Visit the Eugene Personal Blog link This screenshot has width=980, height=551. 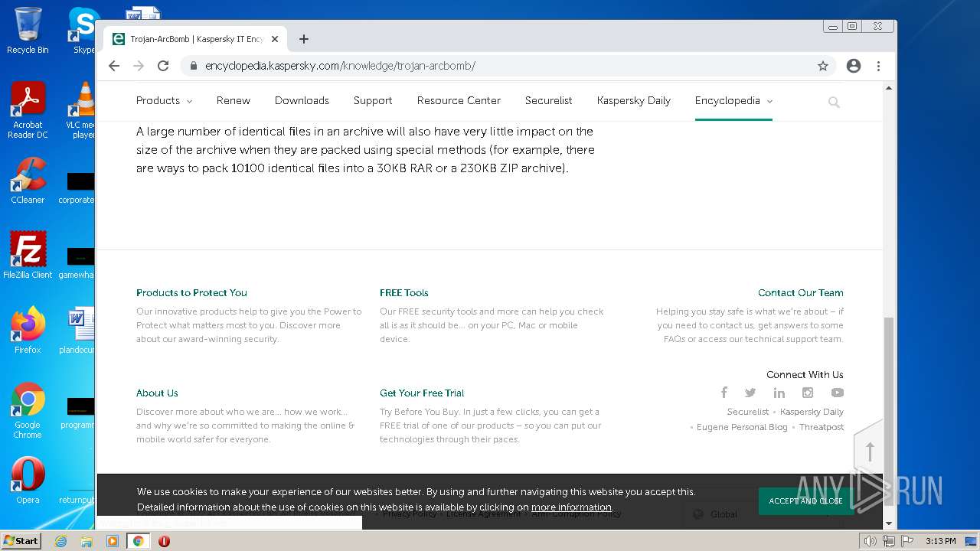pos(742,427)
